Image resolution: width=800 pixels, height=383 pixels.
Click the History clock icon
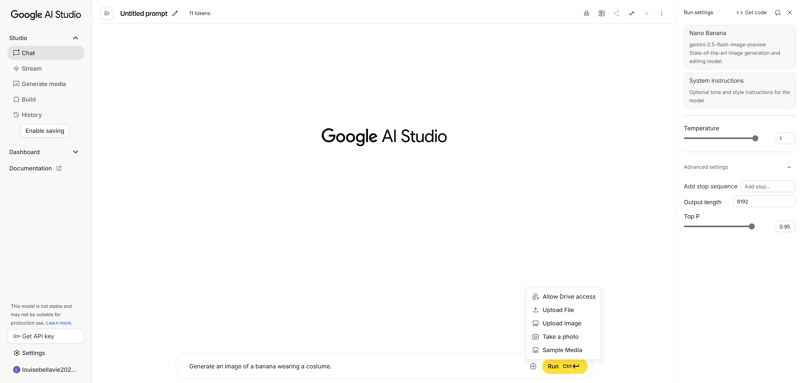(x=16, y=115)
